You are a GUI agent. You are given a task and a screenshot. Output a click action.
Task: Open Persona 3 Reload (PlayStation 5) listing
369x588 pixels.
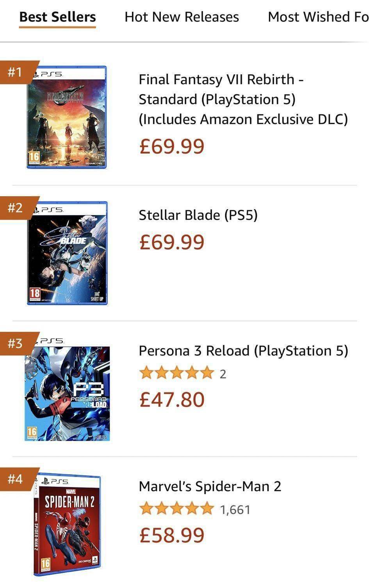click(243, 351)
